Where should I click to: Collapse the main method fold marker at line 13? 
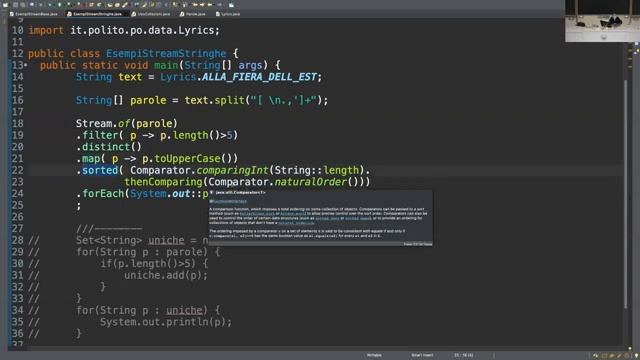(x=26, y=65)
